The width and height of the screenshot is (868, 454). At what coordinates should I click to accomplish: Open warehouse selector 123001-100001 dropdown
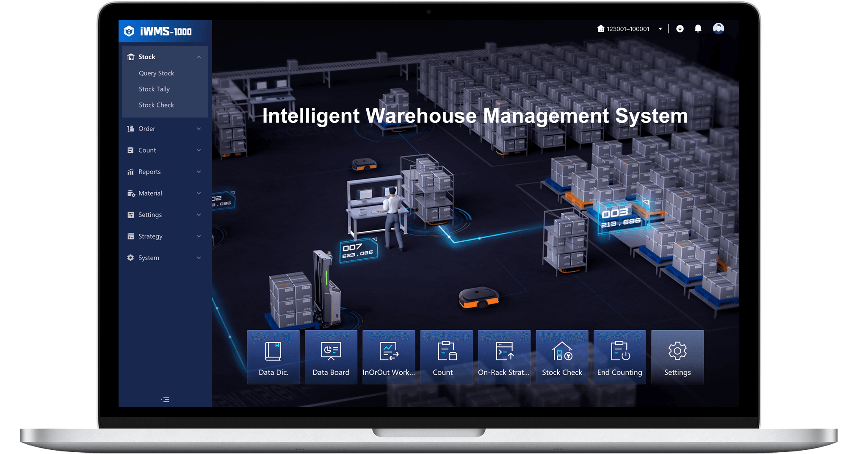tap(630, 29)
